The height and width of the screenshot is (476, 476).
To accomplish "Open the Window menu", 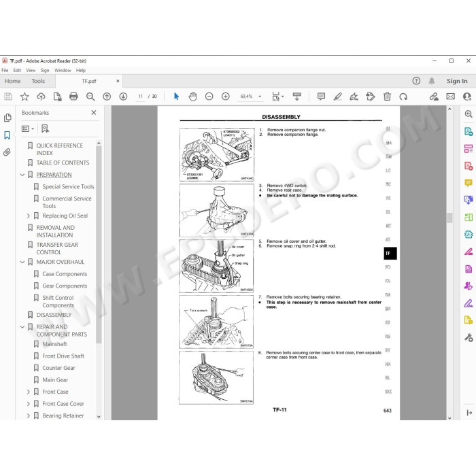I will click(x=63, y=71).
